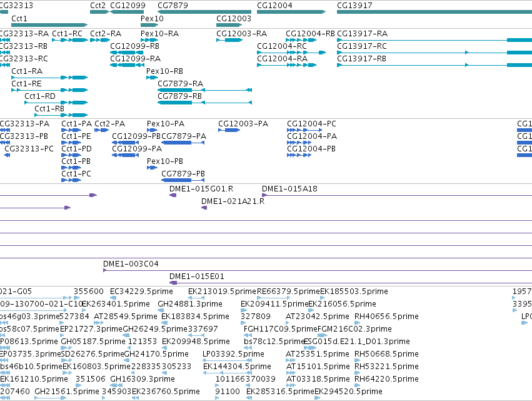Select the CG7879 gene feature
Screen dimensions: 532x401
coord(204,12)
